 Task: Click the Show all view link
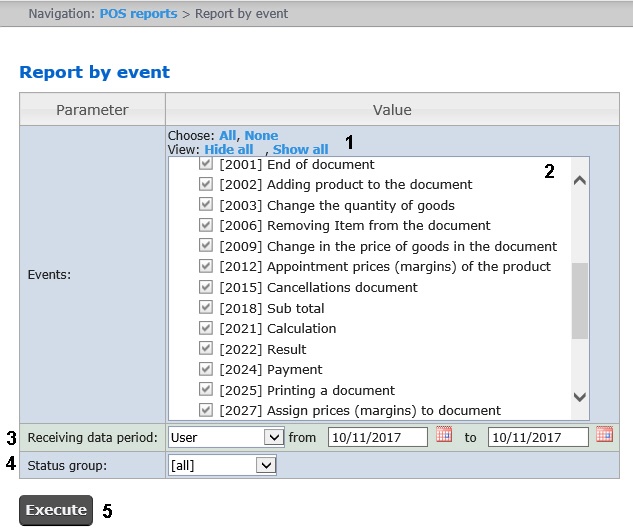300,149
